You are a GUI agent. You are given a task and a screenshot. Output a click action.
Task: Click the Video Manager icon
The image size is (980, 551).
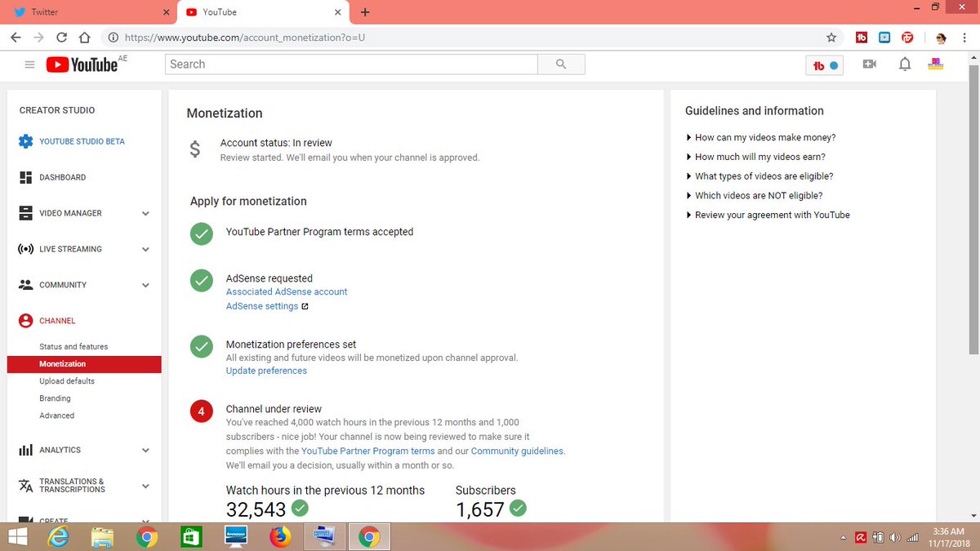click(25, 213)
